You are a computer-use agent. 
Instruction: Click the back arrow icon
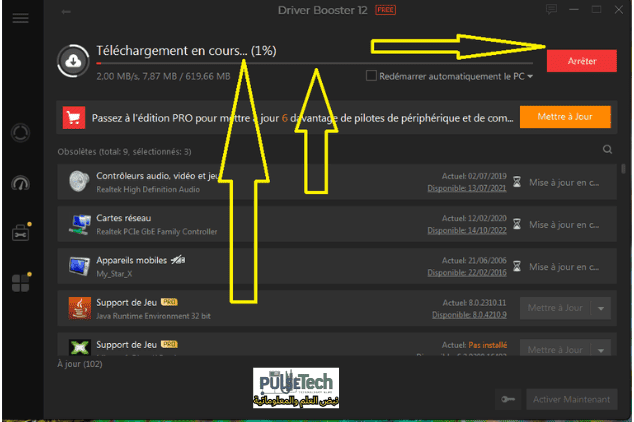pos(66,12)
